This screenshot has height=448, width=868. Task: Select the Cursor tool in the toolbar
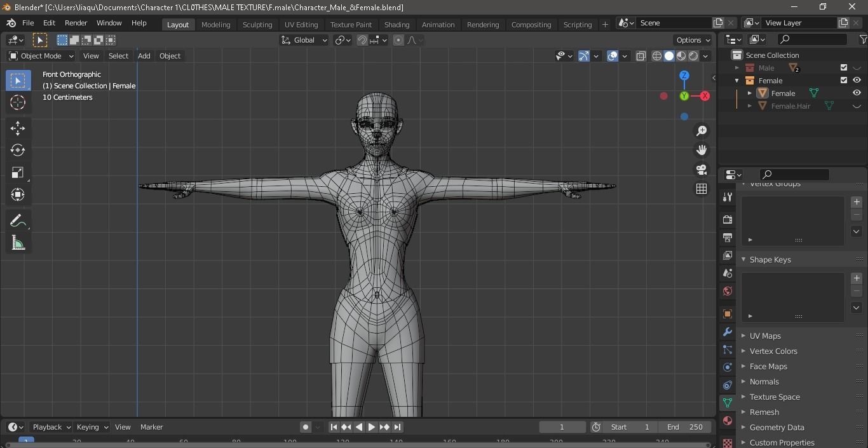(x=18, y=102)
